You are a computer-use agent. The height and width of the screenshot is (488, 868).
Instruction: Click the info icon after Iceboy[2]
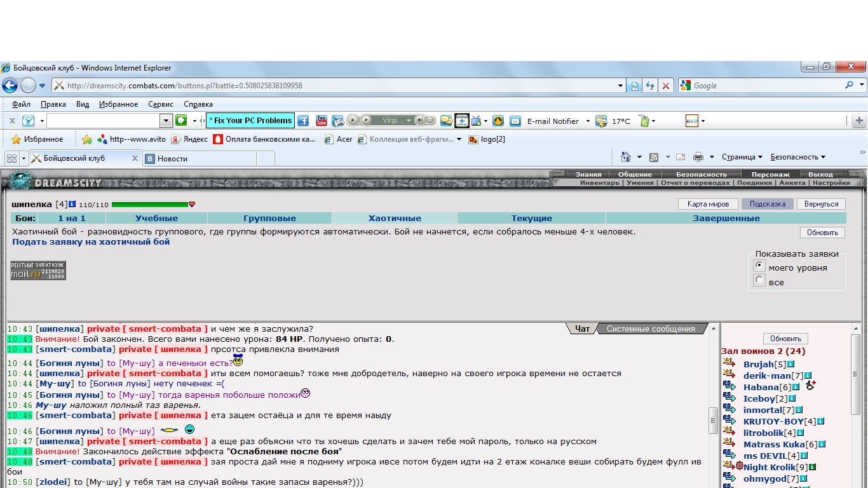(793, 398)
